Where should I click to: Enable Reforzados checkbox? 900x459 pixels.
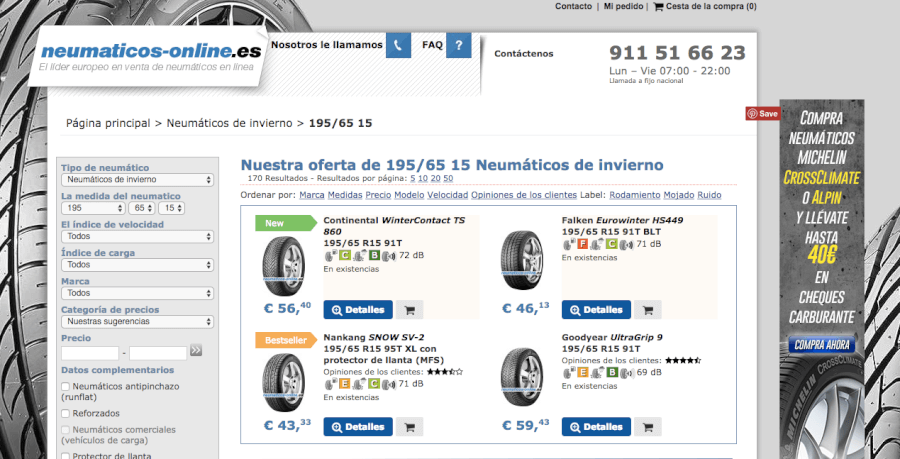[65, 413]
